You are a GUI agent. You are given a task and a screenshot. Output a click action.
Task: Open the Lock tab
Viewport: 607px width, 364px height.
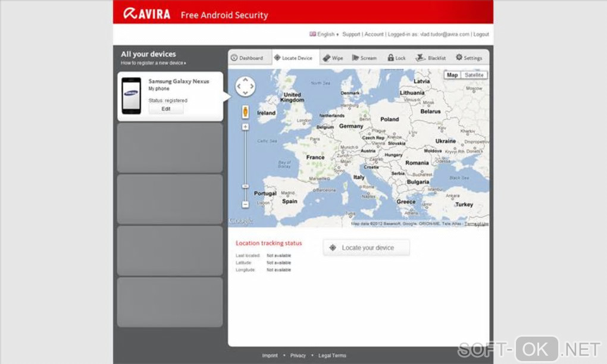tap(396, 58)
